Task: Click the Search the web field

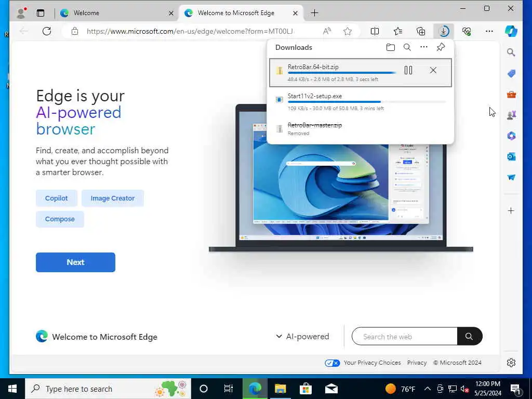Action: [404, 336]
